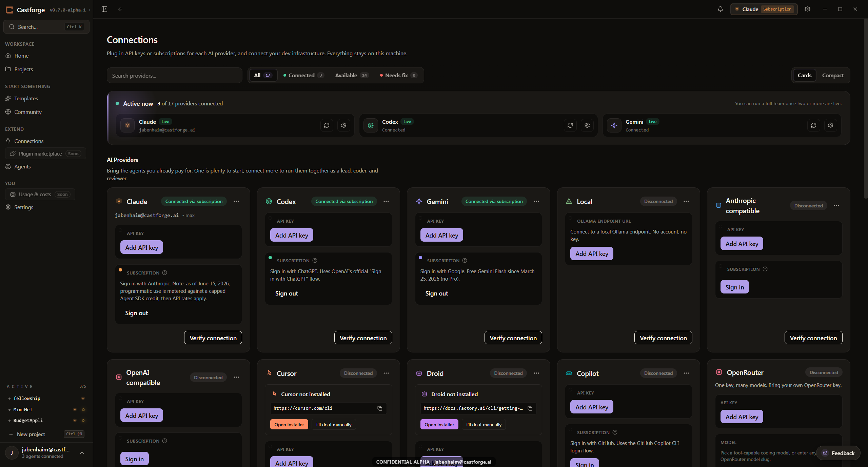The image size is (868, 467).
Task: Click the Codex provider logo in Active now
Action: (x=371, y=125)
